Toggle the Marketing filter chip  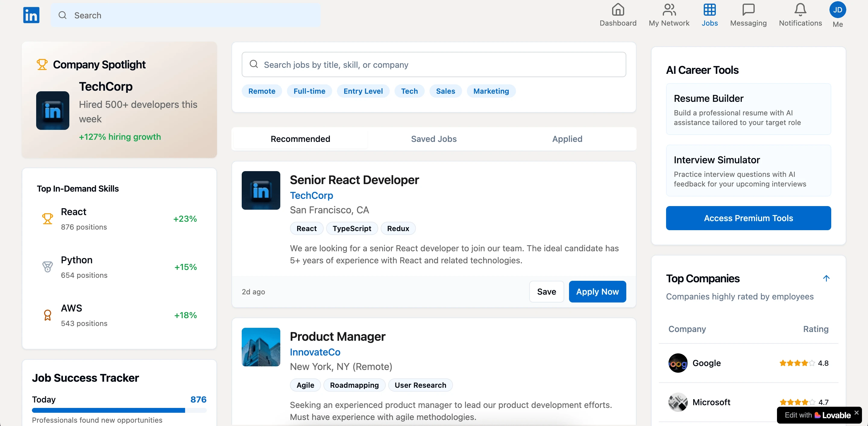(491, 91)
